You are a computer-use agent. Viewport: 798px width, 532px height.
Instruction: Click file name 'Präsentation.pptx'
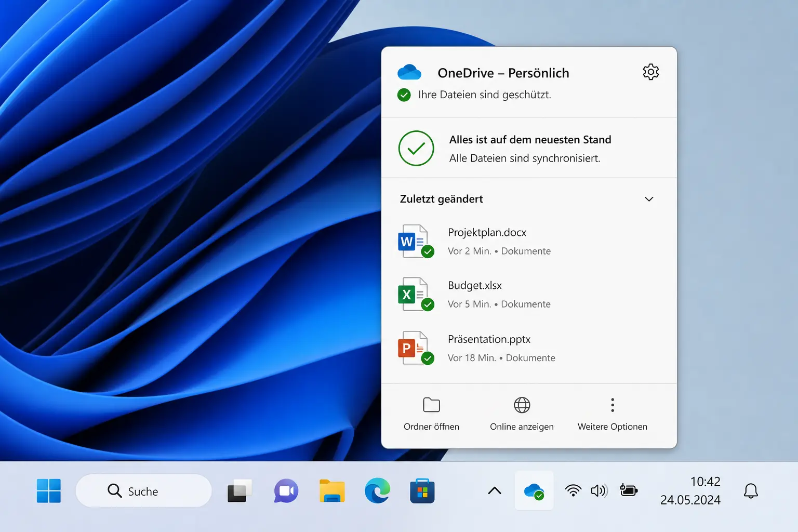click(x=489, y=339)
